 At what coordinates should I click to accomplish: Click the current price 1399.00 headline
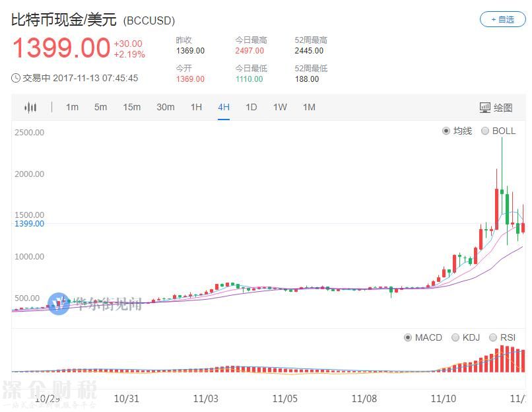click(61, 48)
